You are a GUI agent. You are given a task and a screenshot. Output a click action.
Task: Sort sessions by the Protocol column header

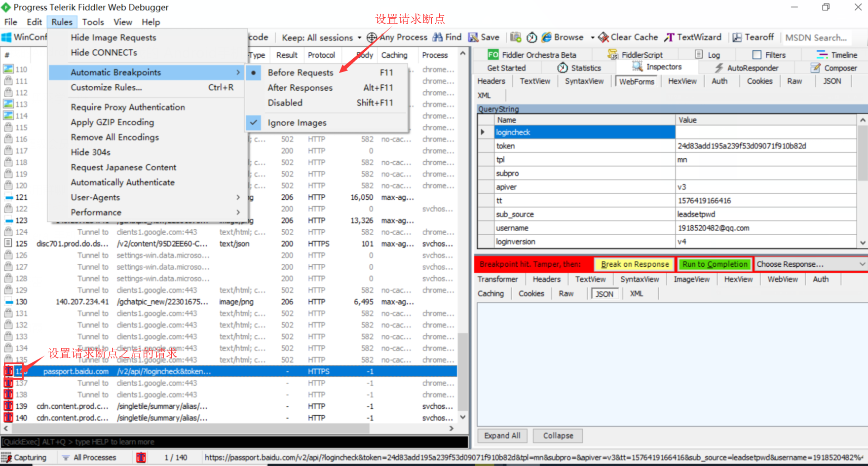[321, 55]
